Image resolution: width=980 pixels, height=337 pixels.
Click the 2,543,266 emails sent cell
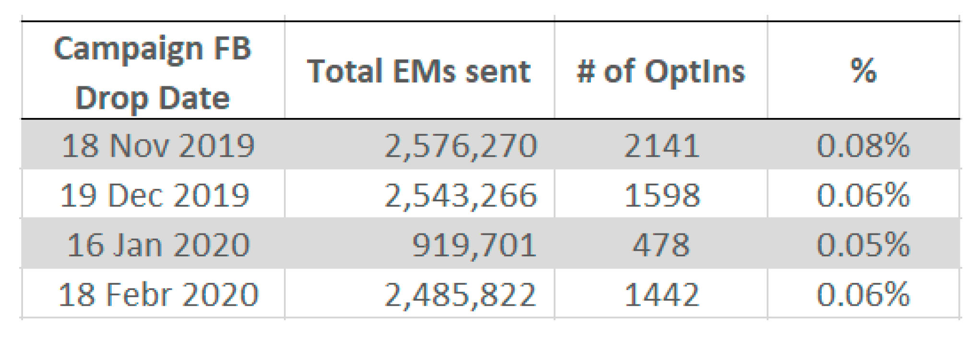[x=460, y=196]
